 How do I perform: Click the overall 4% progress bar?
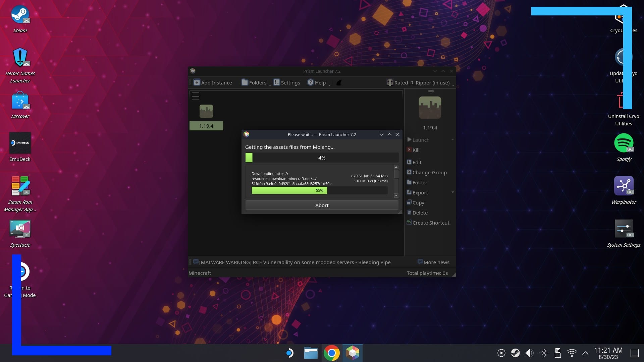(322, 158)
